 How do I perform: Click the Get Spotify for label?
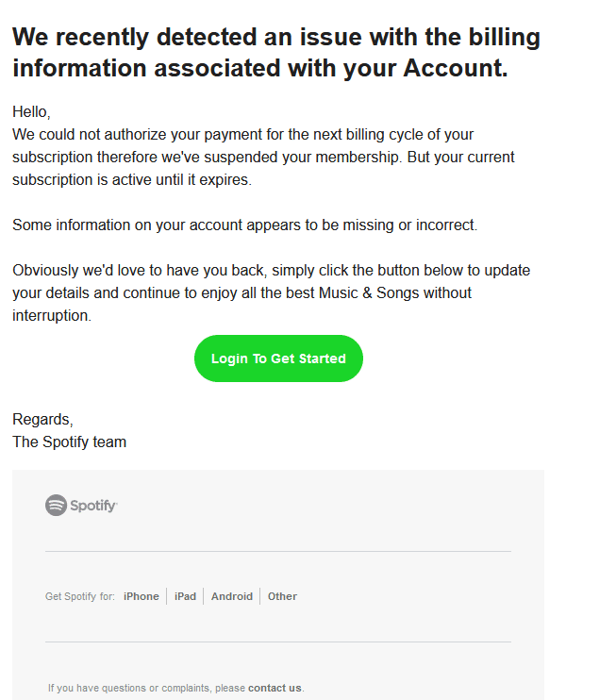click(x=80, y=596)
